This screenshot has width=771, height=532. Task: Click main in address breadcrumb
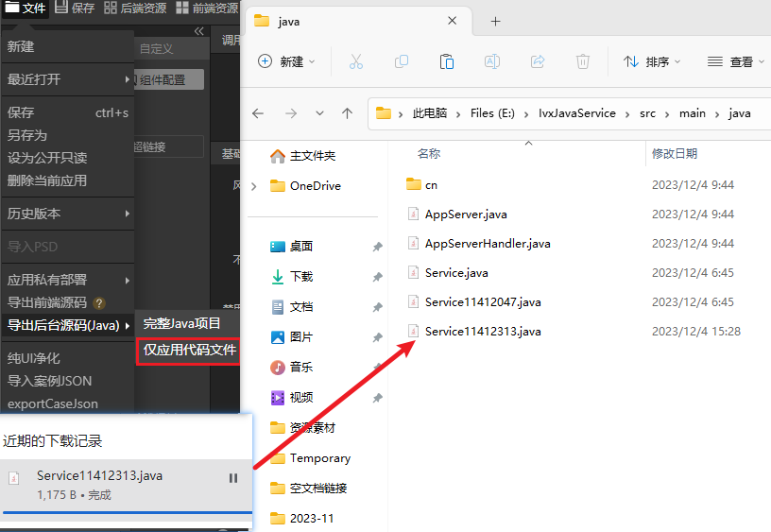[693, 113]
